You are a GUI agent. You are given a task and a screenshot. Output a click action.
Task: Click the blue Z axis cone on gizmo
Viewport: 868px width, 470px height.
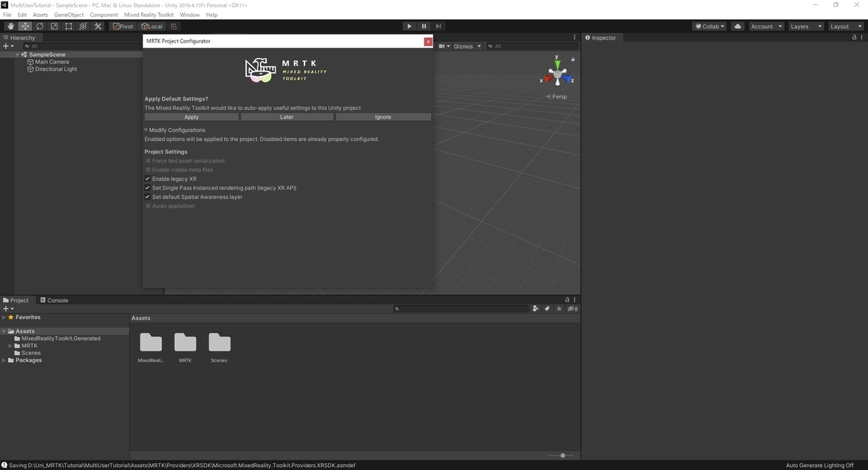tap(567, 79)
